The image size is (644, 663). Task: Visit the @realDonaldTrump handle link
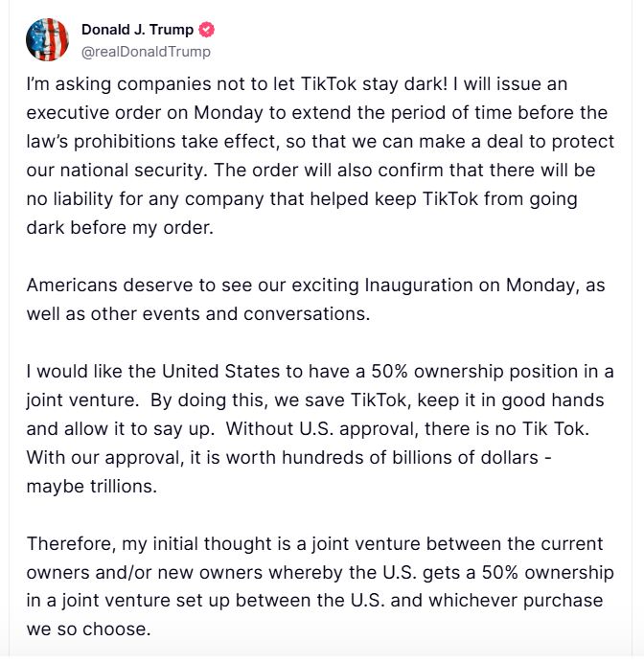point(146,52)
